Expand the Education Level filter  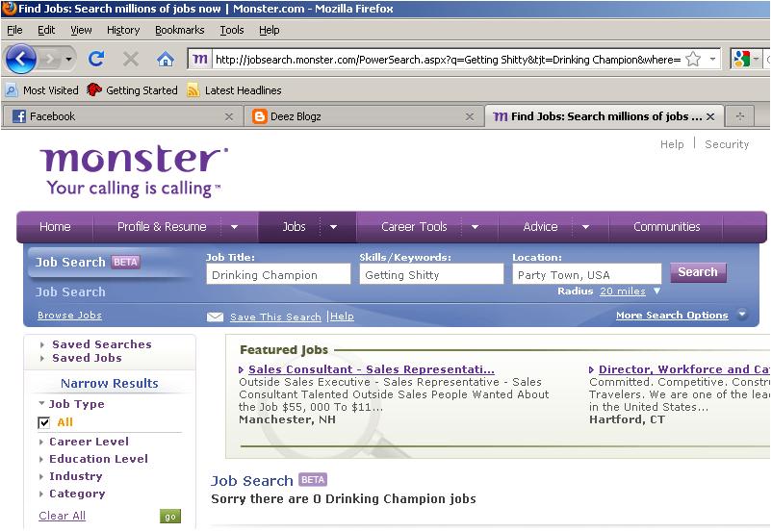click(x=93, y=459)
